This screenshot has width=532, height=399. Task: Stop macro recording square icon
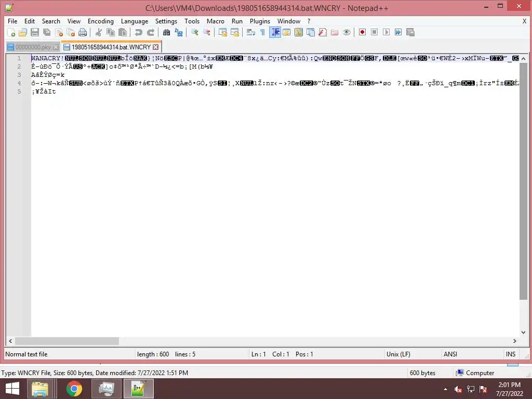click(374, 32)
